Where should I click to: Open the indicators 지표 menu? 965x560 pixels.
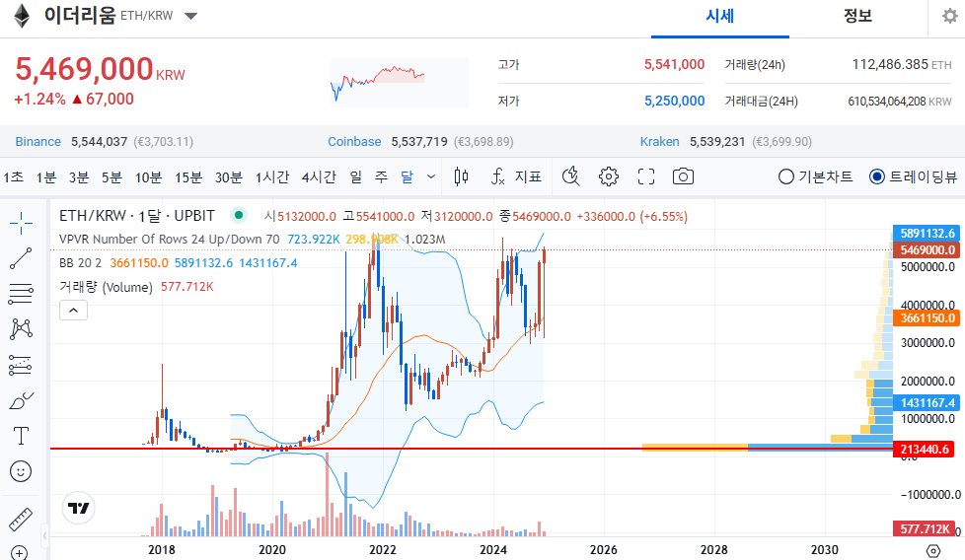click(x=517, y=177)
